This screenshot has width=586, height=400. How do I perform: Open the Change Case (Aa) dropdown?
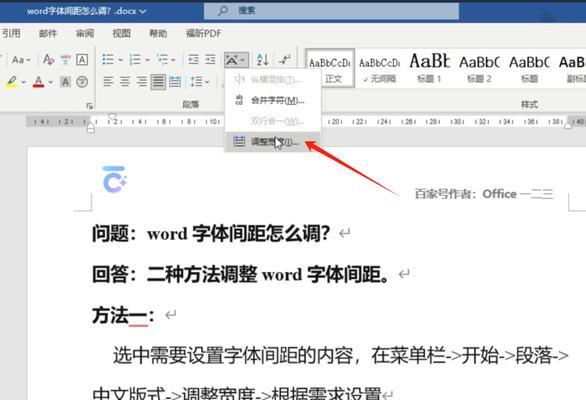point(21,60)
